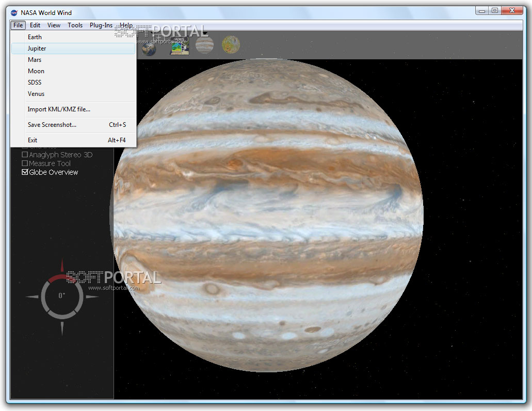
Task: Click Exit in the File menu
Action: tap(73, 140)
